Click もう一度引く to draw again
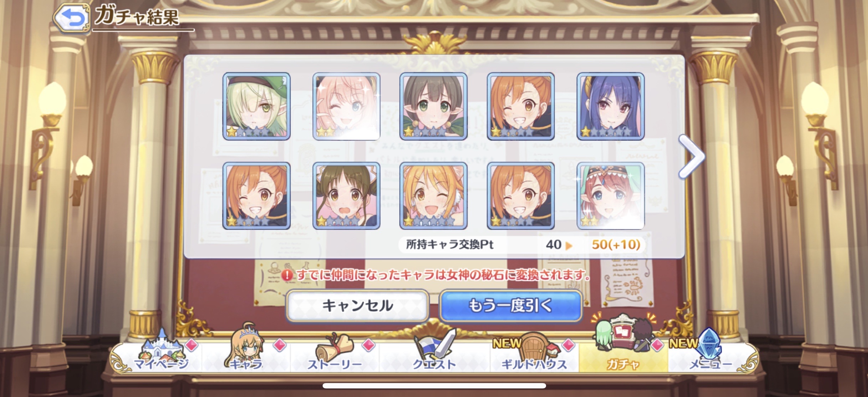 (510, 306)
